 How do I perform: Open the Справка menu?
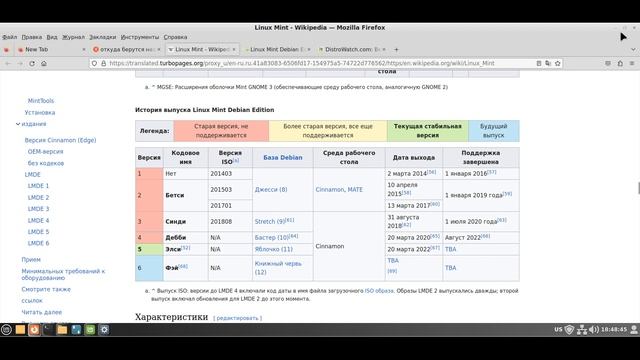[176, 37]
